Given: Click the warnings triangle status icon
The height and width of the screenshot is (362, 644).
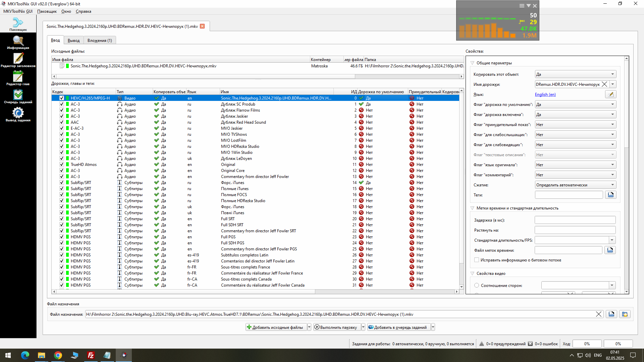Looking at the screenshot, I should (482, 344).
